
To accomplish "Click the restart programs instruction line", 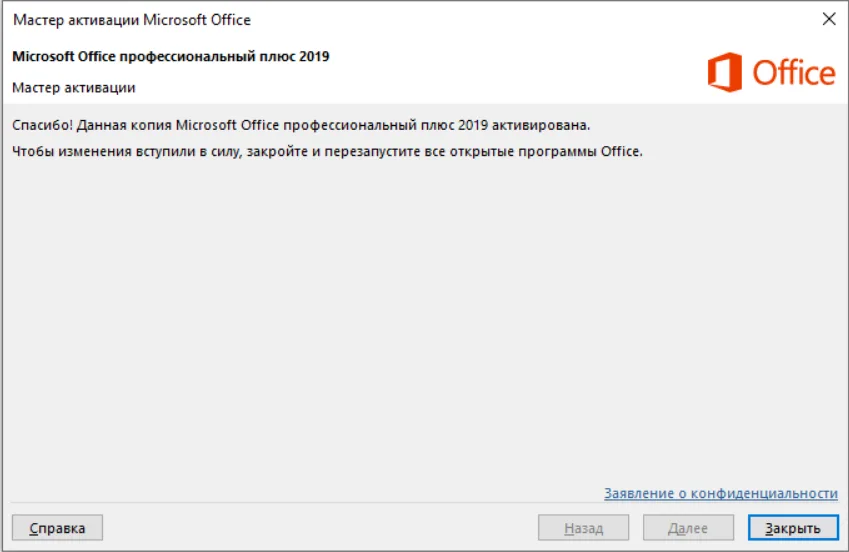I will click(327, 151).
